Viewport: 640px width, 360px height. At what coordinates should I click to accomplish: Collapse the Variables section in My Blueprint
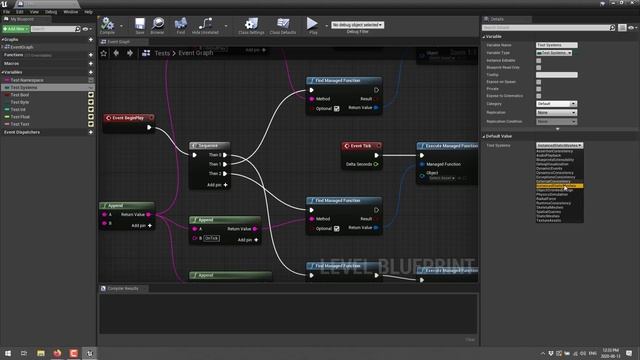point(2,72)
